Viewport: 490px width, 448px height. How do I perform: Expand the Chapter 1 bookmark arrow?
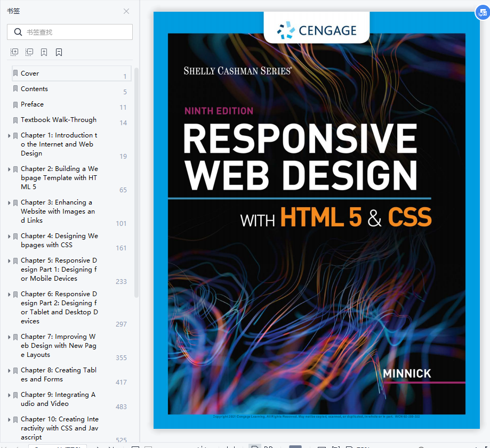coord(9,136)
